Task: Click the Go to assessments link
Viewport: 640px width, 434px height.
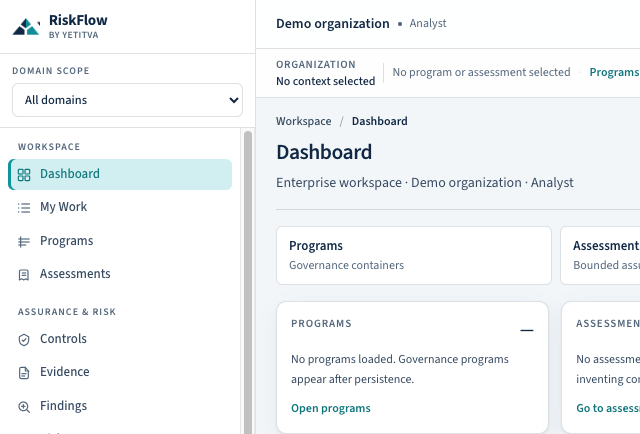Action: [608, 408]
